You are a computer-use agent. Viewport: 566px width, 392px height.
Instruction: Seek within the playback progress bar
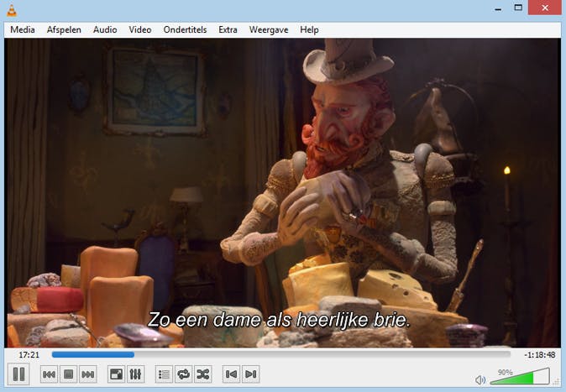pyautogui.click(x=280, y=355)
